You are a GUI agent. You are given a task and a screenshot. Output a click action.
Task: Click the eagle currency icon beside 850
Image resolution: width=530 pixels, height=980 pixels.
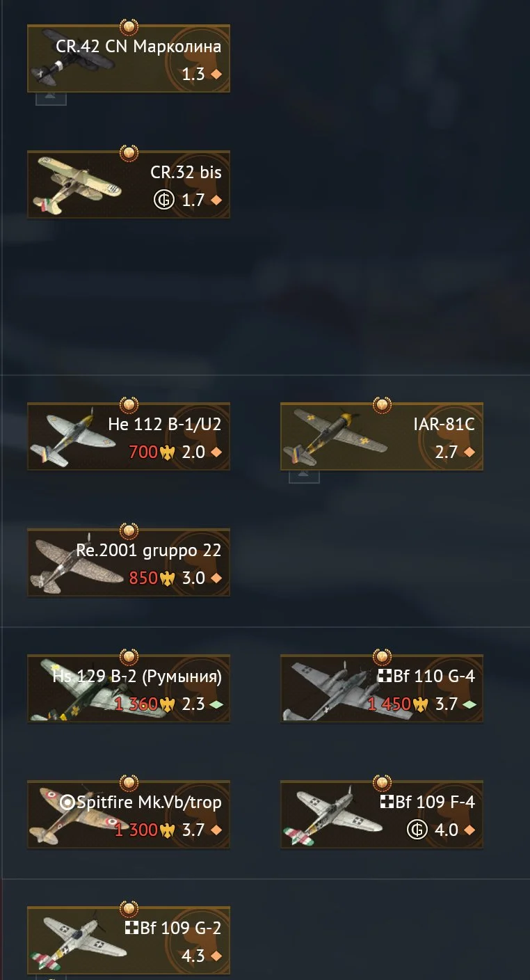point(167,578)
